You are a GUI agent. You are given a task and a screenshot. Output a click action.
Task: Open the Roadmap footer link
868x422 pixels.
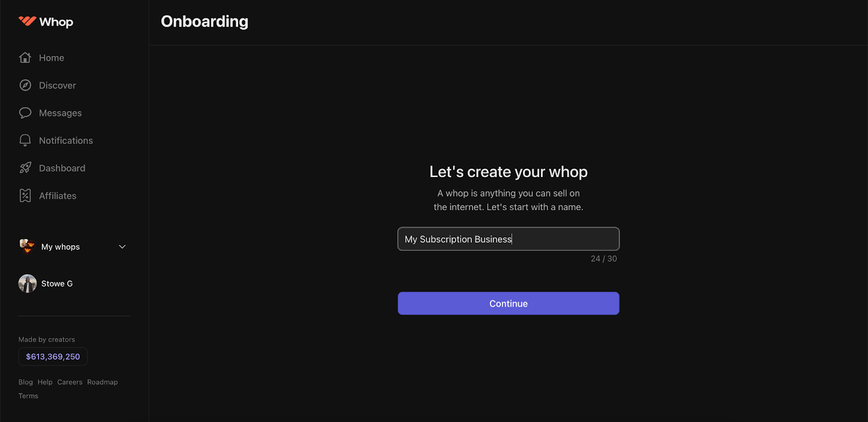[103, 382]
